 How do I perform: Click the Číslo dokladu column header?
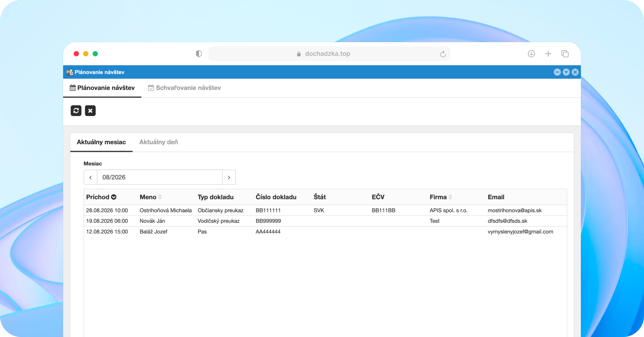click(276, 197)
